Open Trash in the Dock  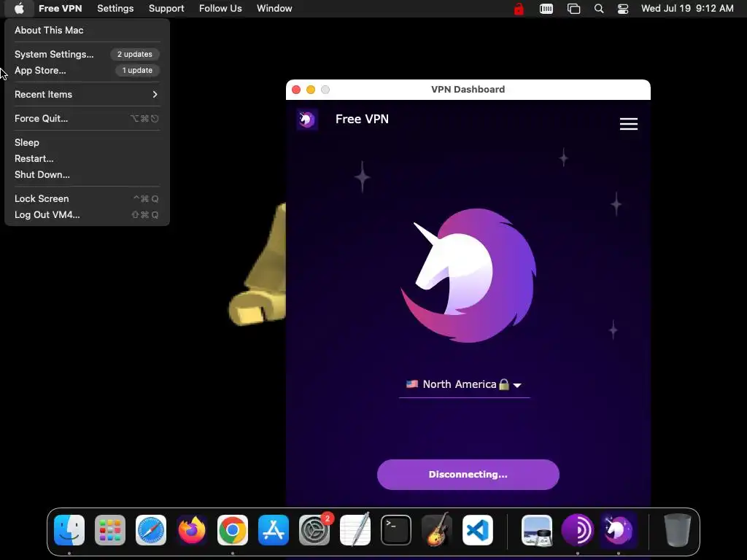coord(677,530)
